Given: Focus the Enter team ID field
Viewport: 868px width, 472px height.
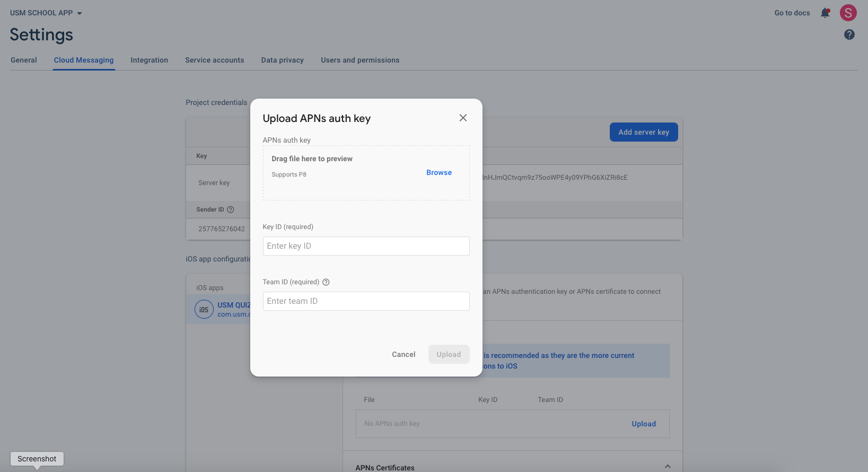Looking at the screenshot, I should coord(366,301).
